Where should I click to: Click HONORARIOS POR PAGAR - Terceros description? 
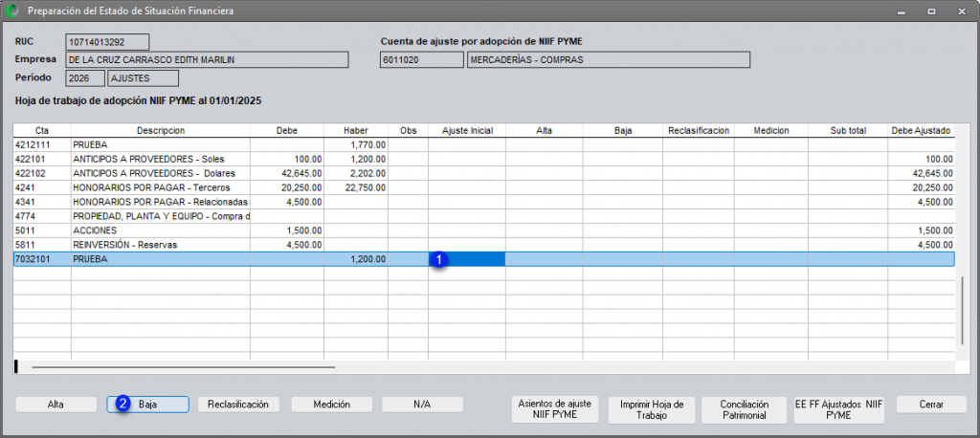click(161, 187)
